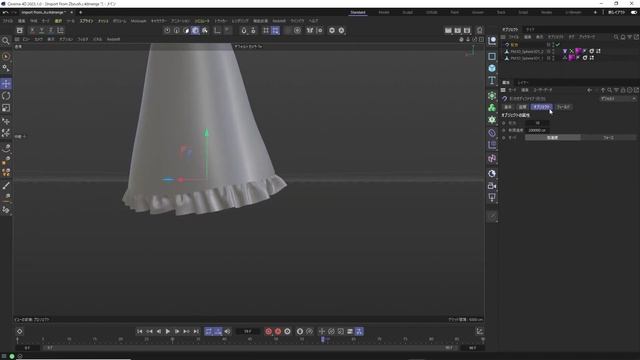
Task: Click the blue cube primitive icon
Action: 492,68
